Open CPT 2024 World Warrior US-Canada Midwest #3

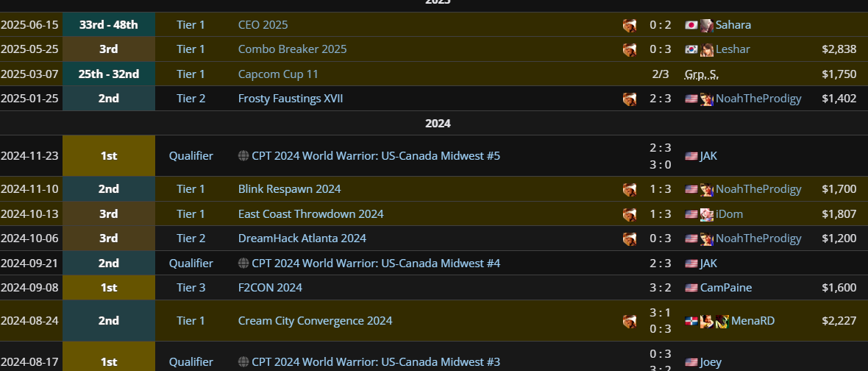376,362
